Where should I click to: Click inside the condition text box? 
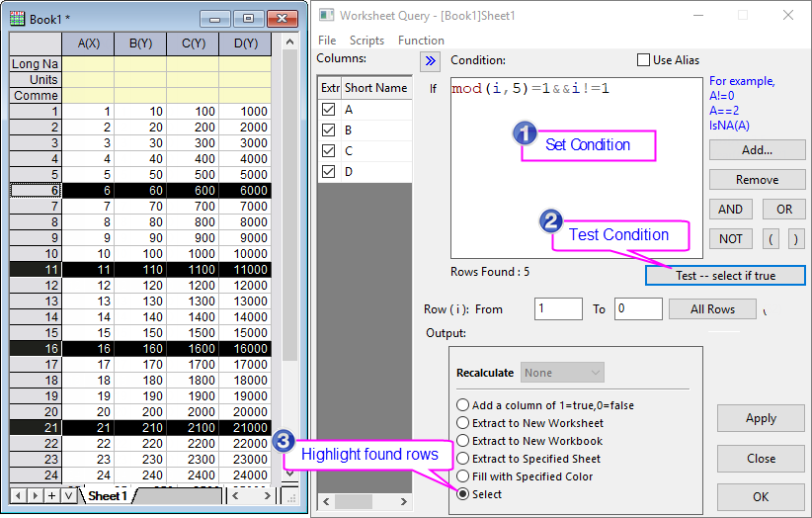[x=576, y=168]
